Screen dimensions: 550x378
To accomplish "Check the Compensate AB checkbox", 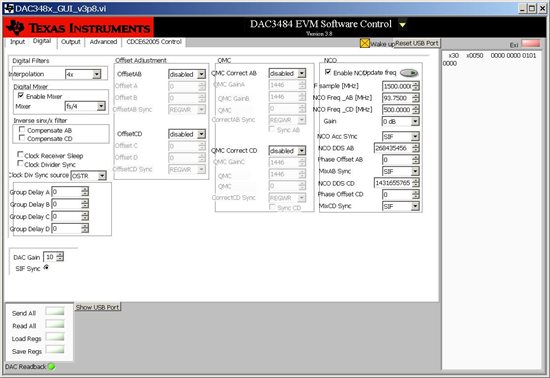I will tap(22, 129).
